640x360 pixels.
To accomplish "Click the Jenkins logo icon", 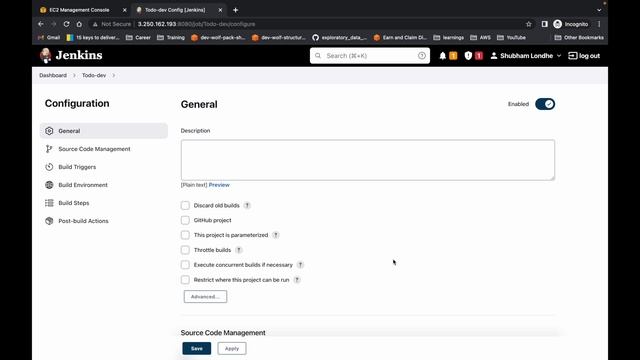I will (46, 55).
